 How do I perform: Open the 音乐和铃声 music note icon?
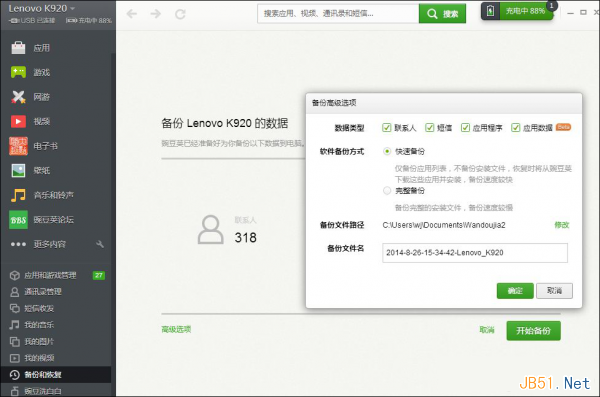(x=18, y=195)
